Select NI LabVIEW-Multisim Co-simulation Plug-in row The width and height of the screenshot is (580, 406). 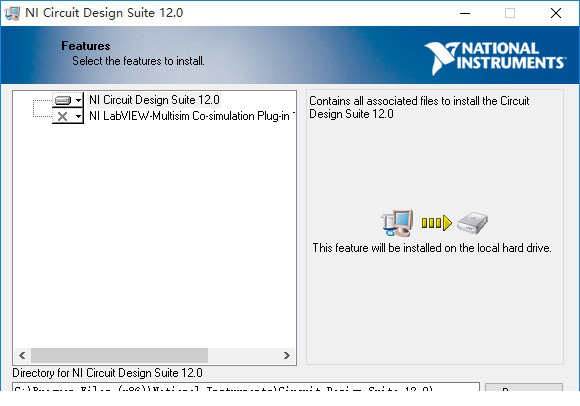point(192,116)
